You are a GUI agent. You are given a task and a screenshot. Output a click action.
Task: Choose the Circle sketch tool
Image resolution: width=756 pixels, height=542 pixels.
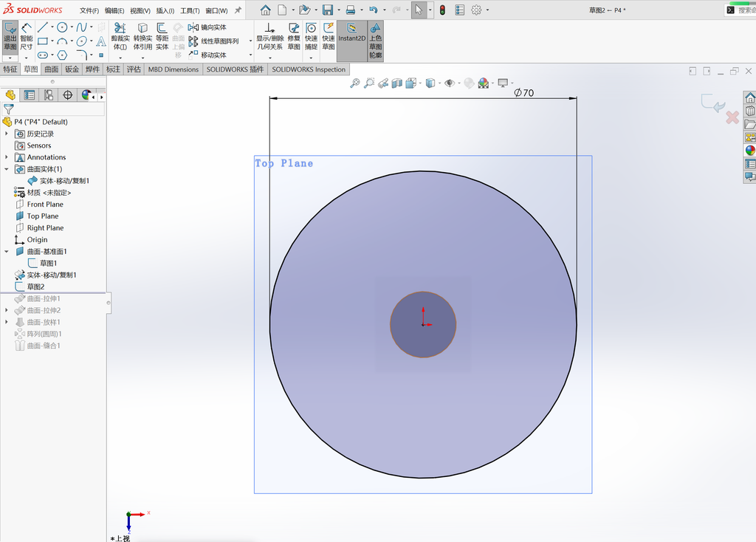click(62, 27)
